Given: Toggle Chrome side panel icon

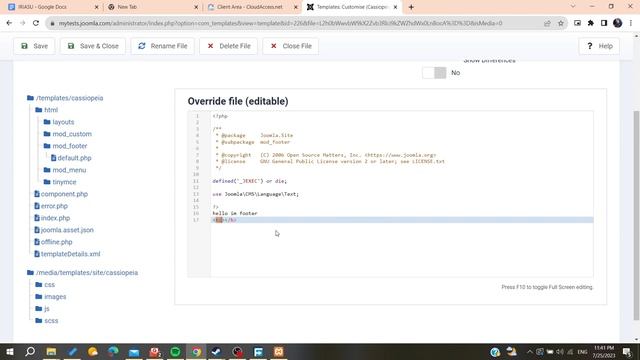Looking at the screenshot, I should pos(604,23).
